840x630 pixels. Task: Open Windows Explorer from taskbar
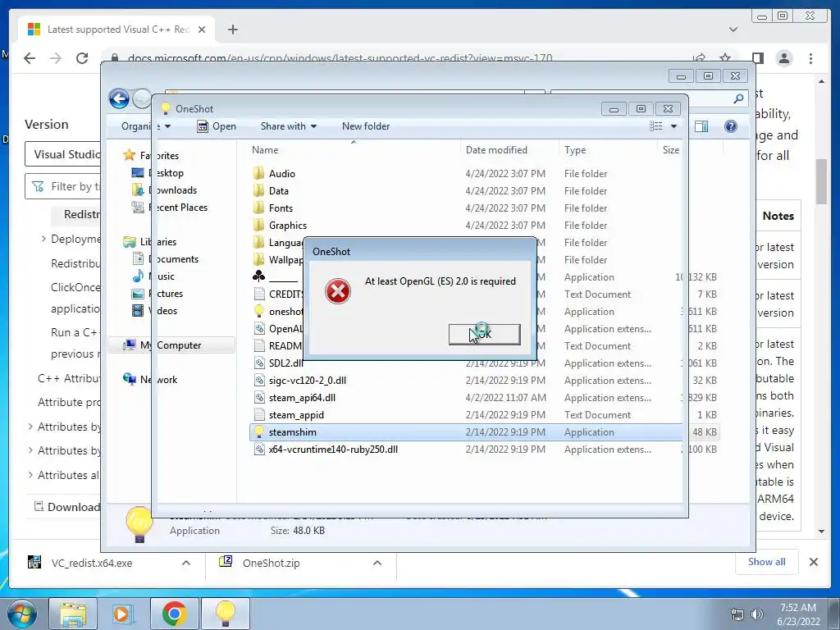(73, 614)
